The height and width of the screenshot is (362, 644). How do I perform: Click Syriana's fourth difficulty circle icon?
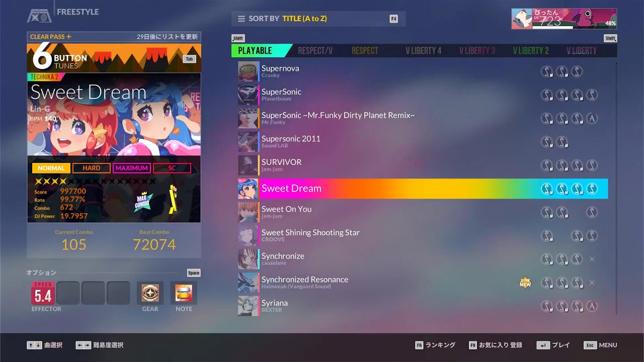tap(592, 306)
